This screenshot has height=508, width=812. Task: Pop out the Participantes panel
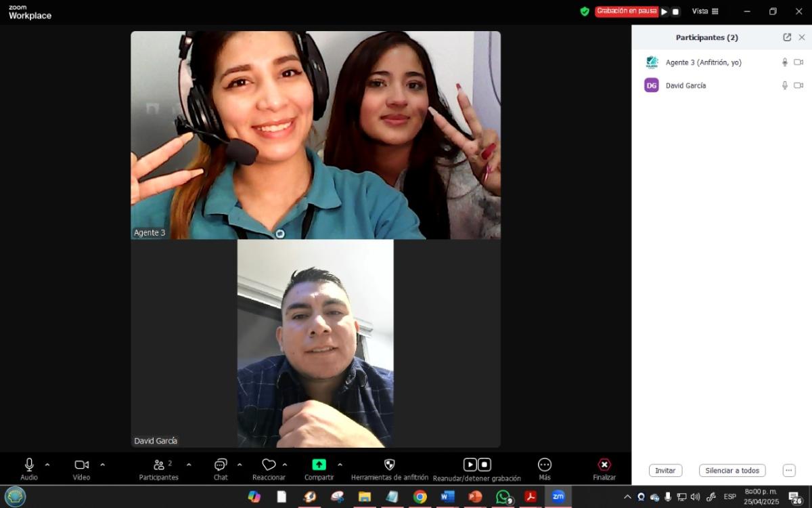[787, 37]
